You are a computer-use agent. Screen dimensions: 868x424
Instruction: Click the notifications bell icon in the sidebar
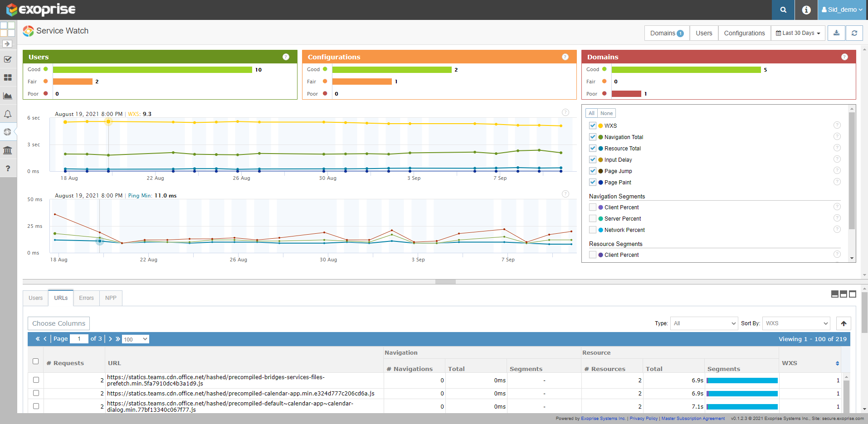(x=8, y=114)
